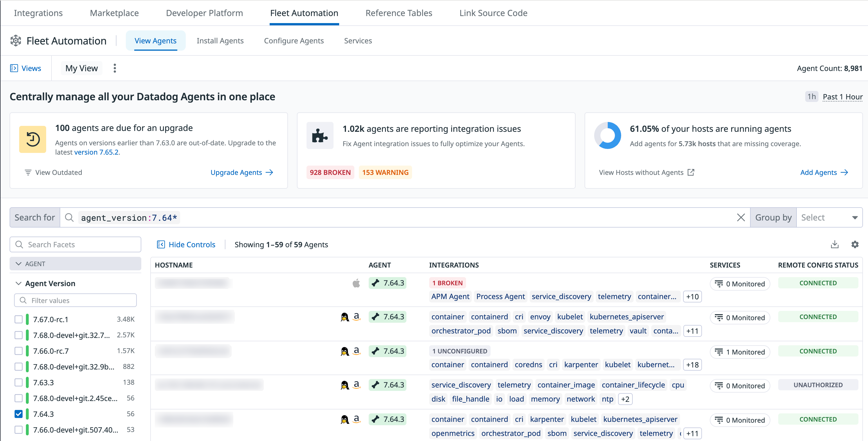
Task: Toggle the 7.63.3 version checkbox
Action: [19, 382]
